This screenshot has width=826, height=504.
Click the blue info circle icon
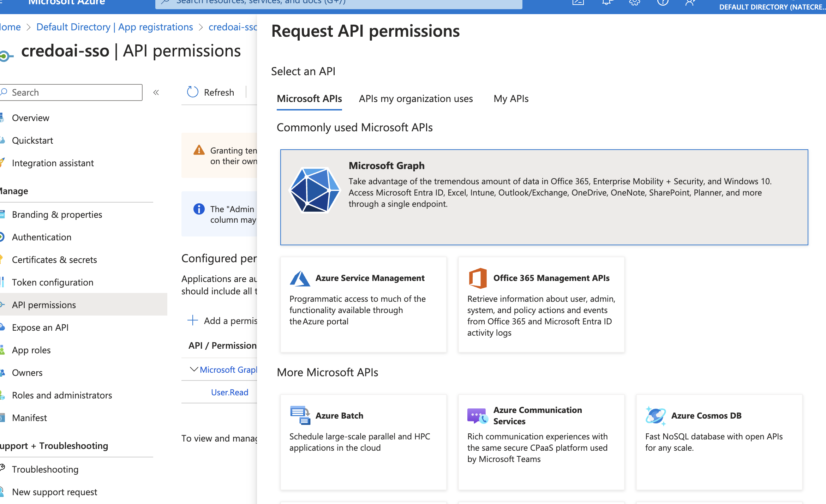[199, 209]
